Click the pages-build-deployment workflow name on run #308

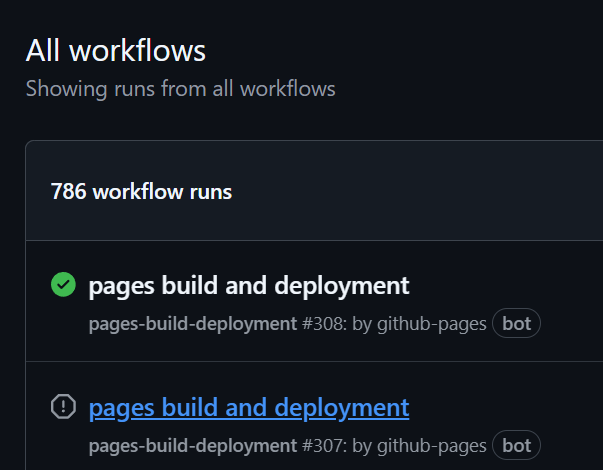(x=192, y=324)
